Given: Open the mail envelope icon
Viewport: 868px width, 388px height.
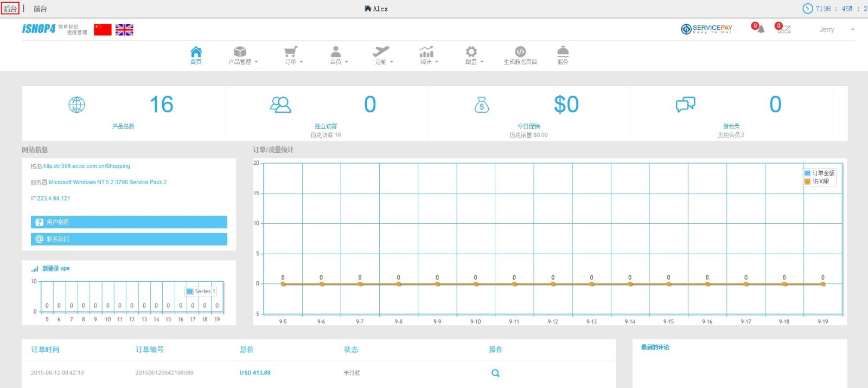Looking at the screenshot, I should [x=783, y=29].
